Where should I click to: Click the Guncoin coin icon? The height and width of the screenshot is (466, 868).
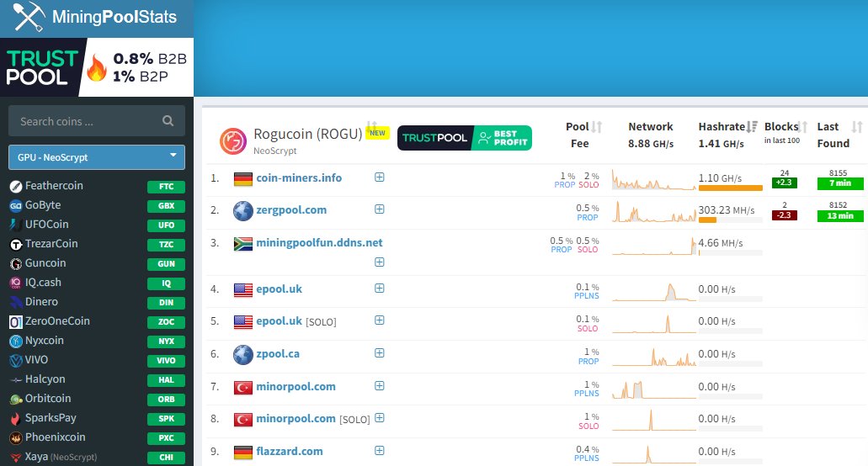[x=16, y=263]
